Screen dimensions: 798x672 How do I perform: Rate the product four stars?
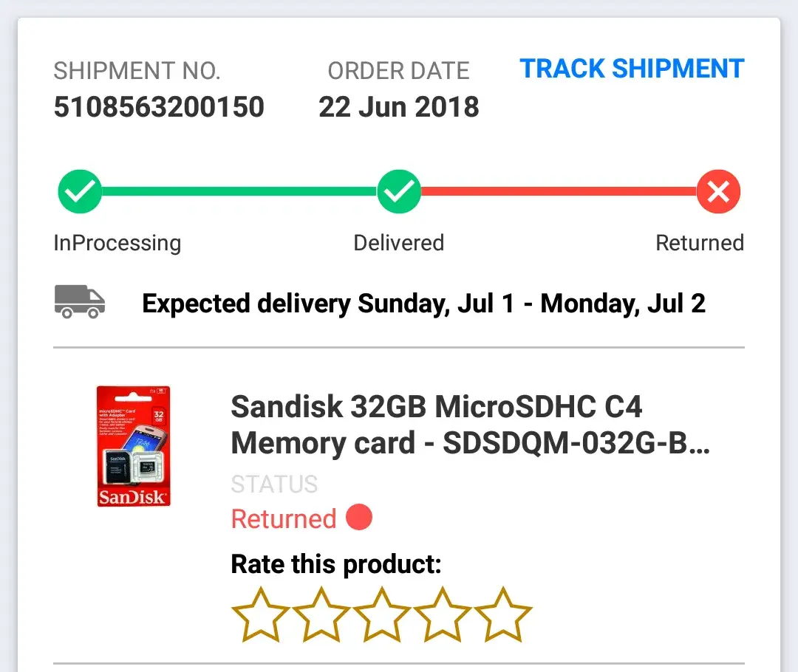(x=443, y=615)
